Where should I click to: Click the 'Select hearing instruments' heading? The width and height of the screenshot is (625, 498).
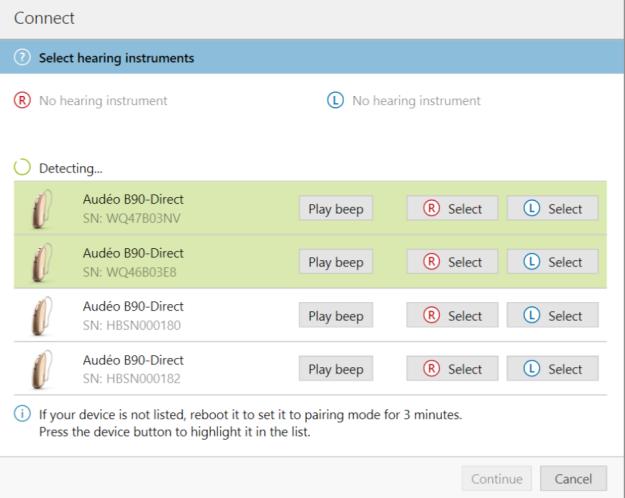click(116, 58)
